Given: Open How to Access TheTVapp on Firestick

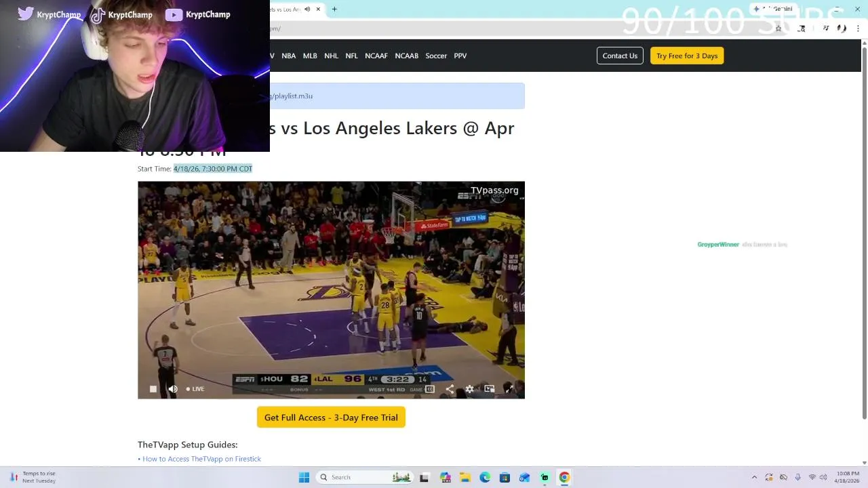Looking at the screenshot, I should click(201, 459).
